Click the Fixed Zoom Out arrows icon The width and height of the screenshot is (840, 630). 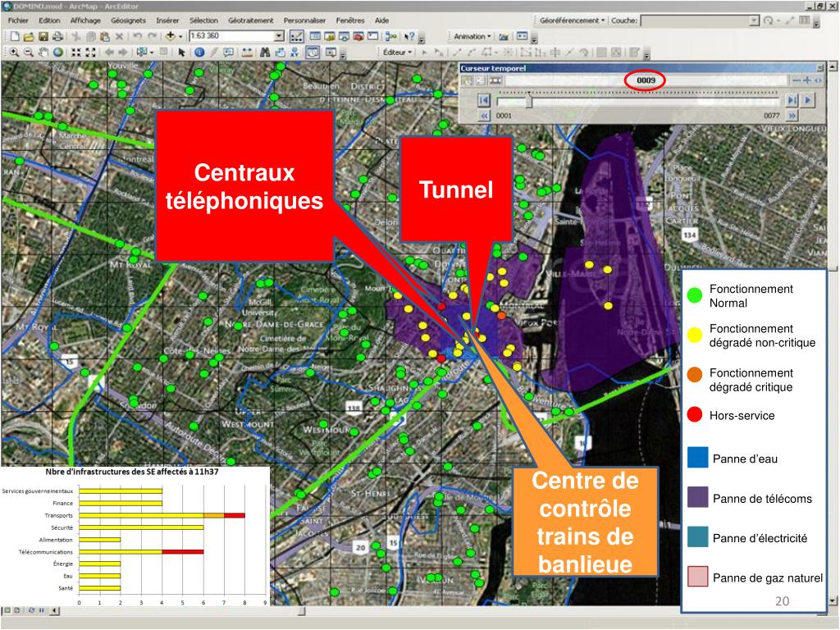[90, 52]
